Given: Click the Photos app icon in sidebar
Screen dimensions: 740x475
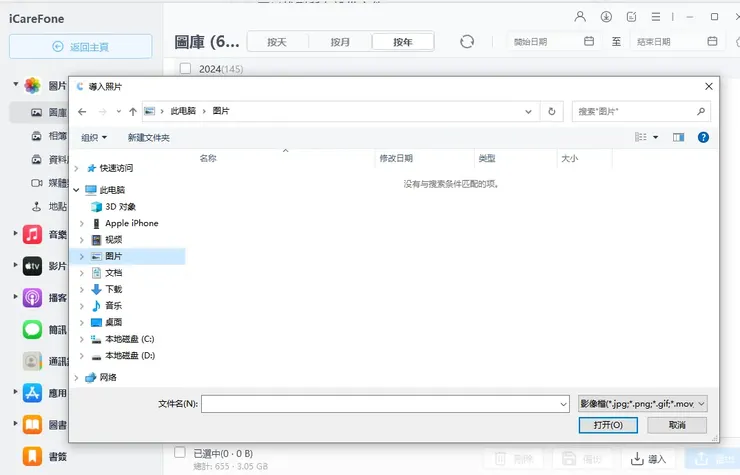Looking at the screenshot, I should (x=33, y=85).
